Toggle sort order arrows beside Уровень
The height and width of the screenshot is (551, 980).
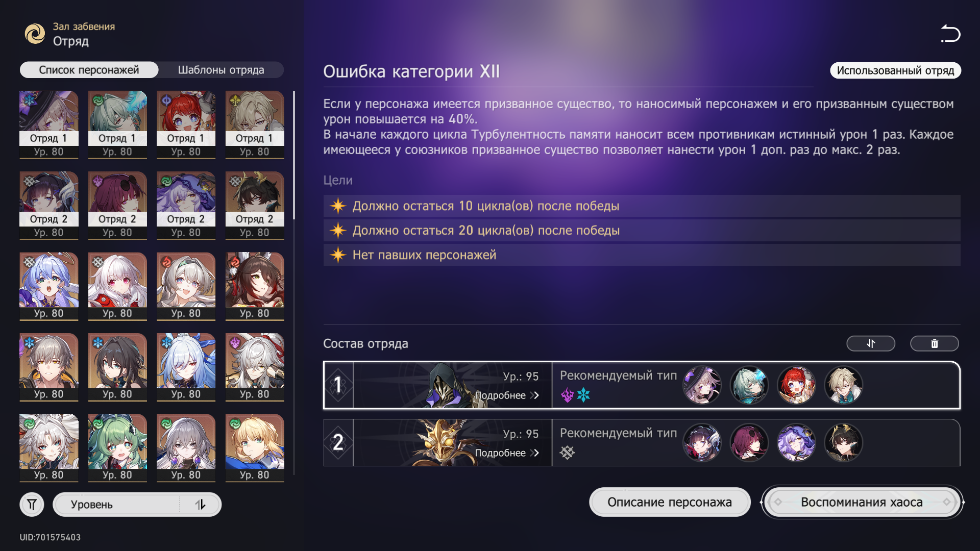pyautogui.click(x=200, y=505)
